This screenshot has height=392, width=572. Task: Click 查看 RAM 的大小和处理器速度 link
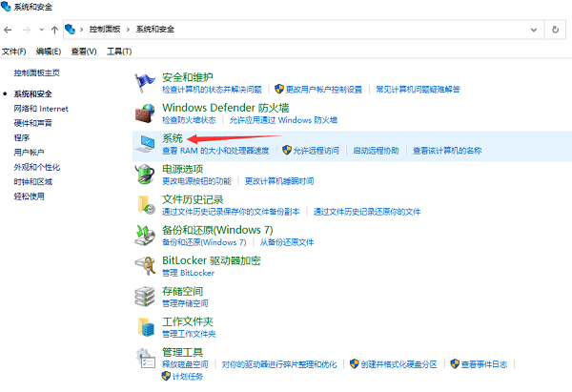[215, 151]
